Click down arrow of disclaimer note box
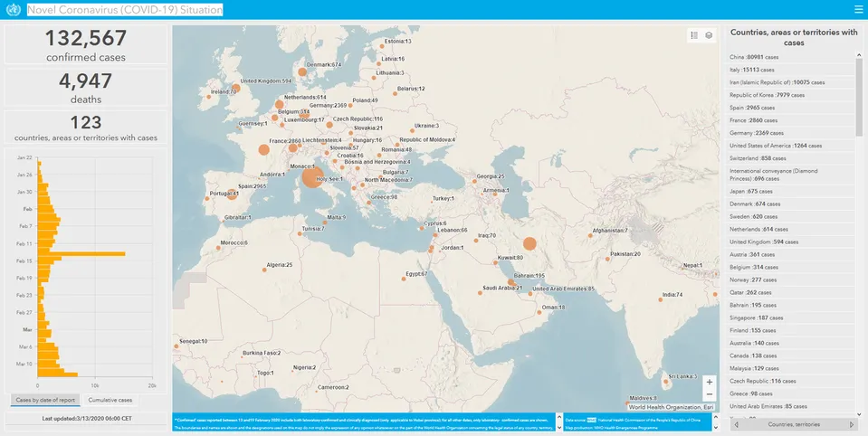The width and height of the screenshot is (868, 436). [x=559, y=427]
